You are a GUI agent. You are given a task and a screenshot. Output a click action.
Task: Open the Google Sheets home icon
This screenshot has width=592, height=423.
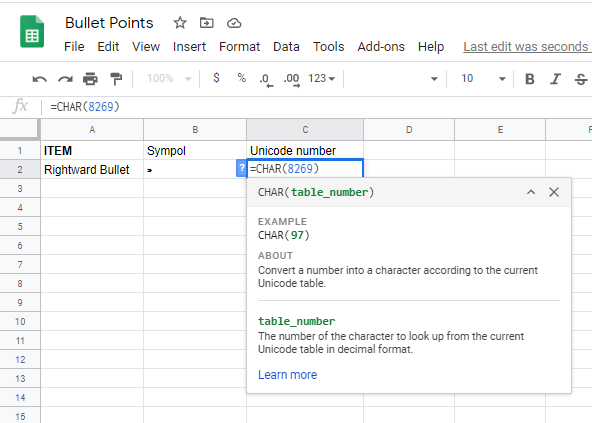(x=32, y=31)
